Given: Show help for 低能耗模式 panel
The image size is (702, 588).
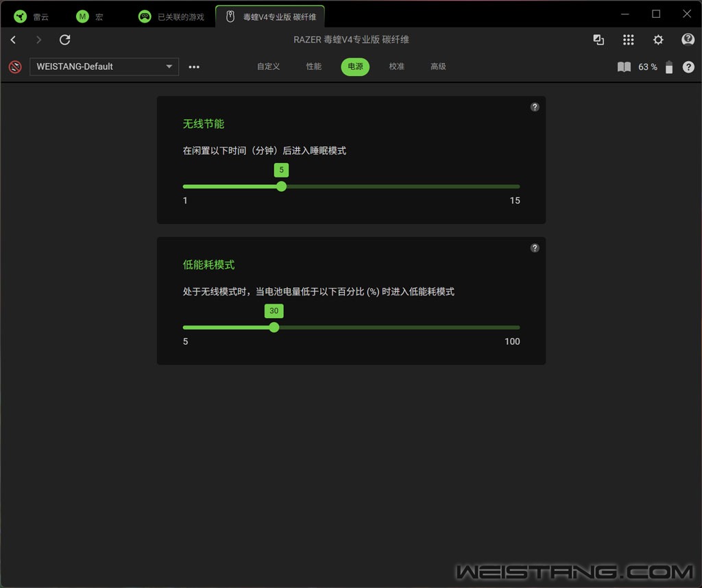Looking at the screenshot, I should 535,248.
